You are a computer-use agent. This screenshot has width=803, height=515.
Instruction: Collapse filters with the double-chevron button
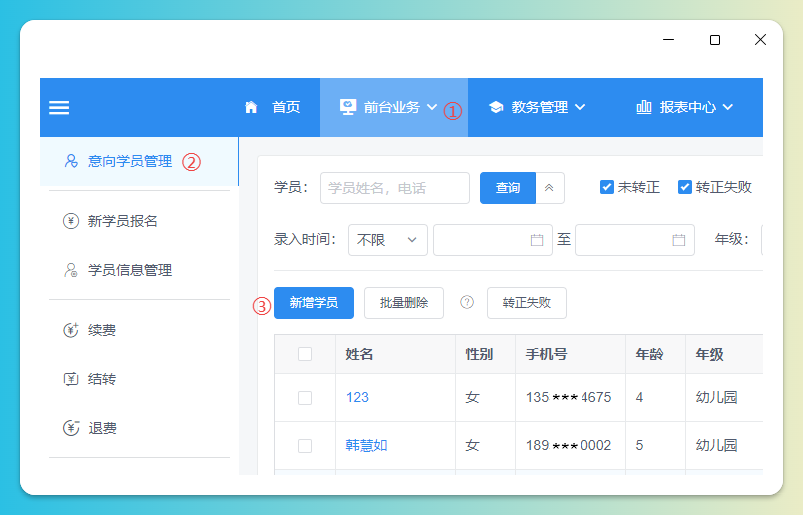click(x=549, y=188)
